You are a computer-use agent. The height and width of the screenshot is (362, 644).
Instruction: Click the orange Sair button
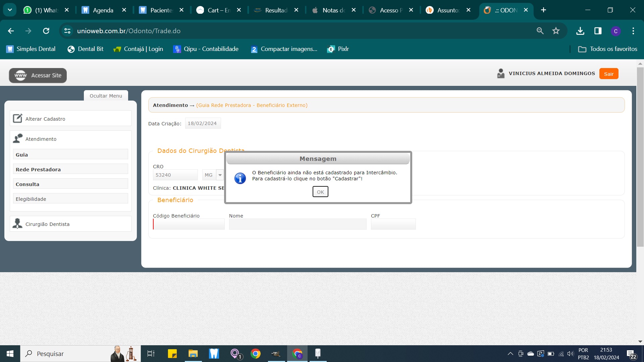[608, 74]
